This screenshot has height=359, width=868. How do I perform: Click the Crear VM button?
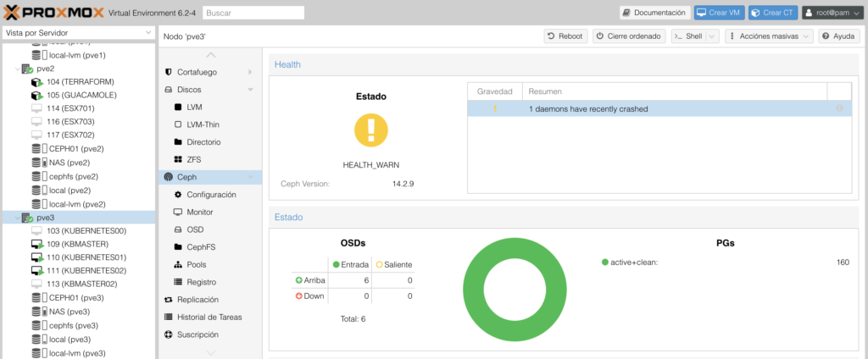[719, 12]
